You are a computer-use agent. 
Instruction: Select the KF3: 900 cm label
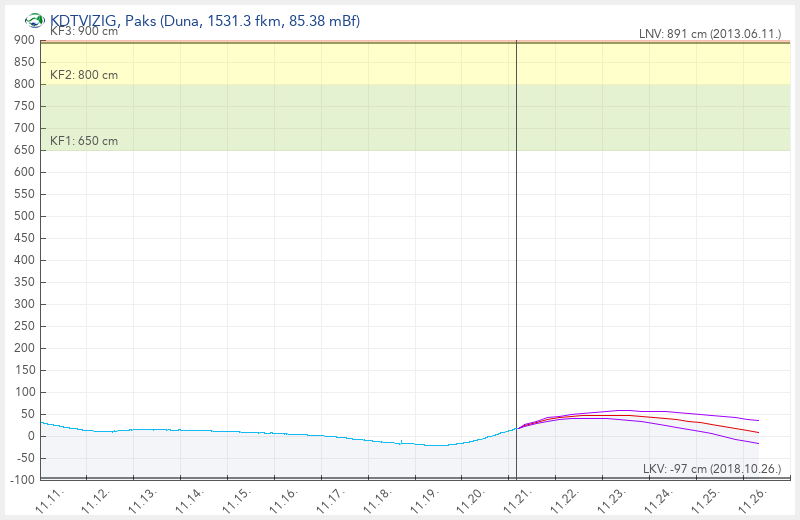[x=83, y=32]
